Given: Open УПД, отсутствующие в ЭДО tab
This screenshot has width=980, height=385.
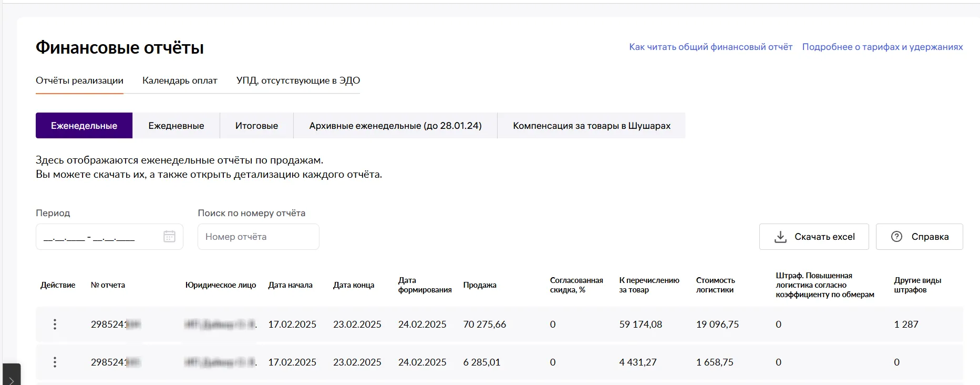Looking at the screenshot, I should pyautogui.click(x=298, y=80).
